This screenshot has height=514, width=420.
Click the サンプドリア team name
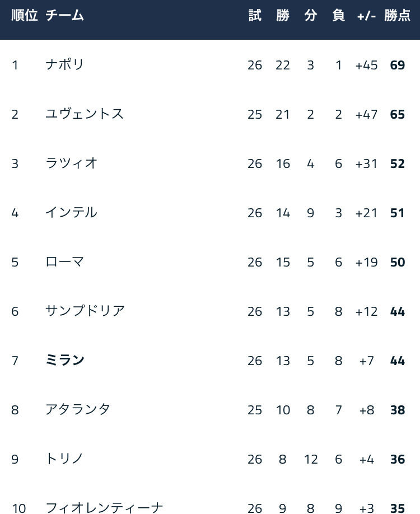(x=85, y=311)
